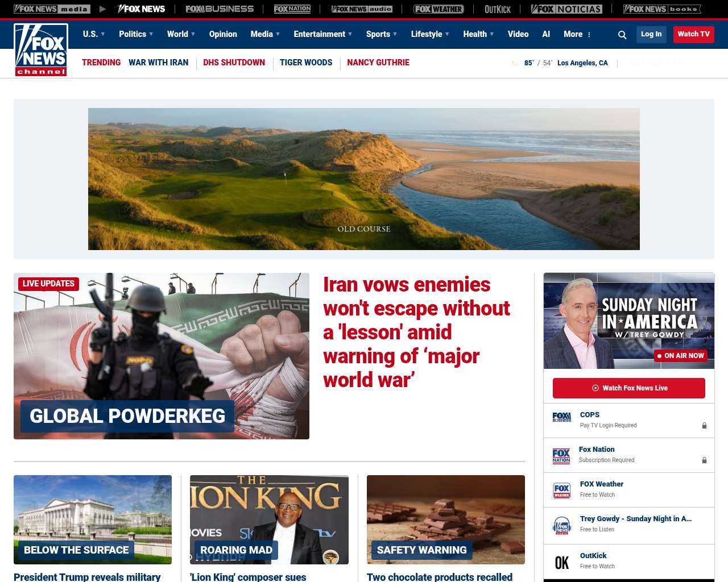Open the Iran vows enemies headline
Viewport: 728px width, 582px height.
point(416,332)
